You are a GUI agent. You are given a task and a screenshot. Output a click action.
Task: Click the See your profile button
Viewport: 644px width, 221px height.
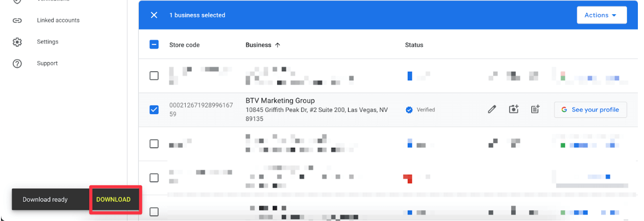click(590, 109)
